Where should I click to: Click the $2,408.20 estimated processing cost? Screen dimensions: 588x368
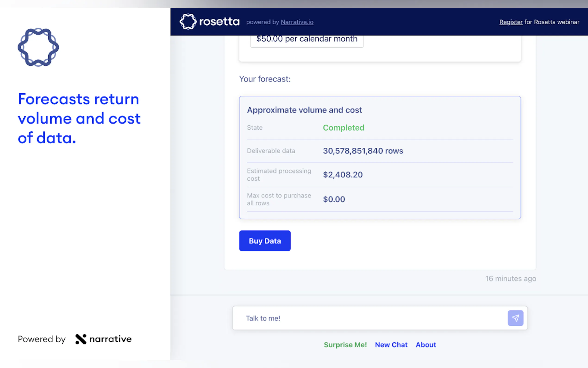click(343, 174)
